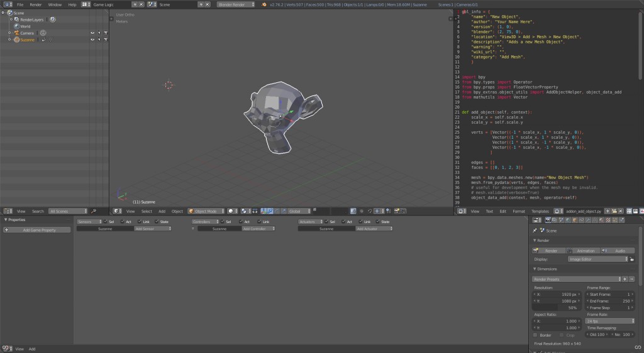The image size is (644, 353).
Task: Click the outliner filter magnifier icon
Action: coord(94,211)
